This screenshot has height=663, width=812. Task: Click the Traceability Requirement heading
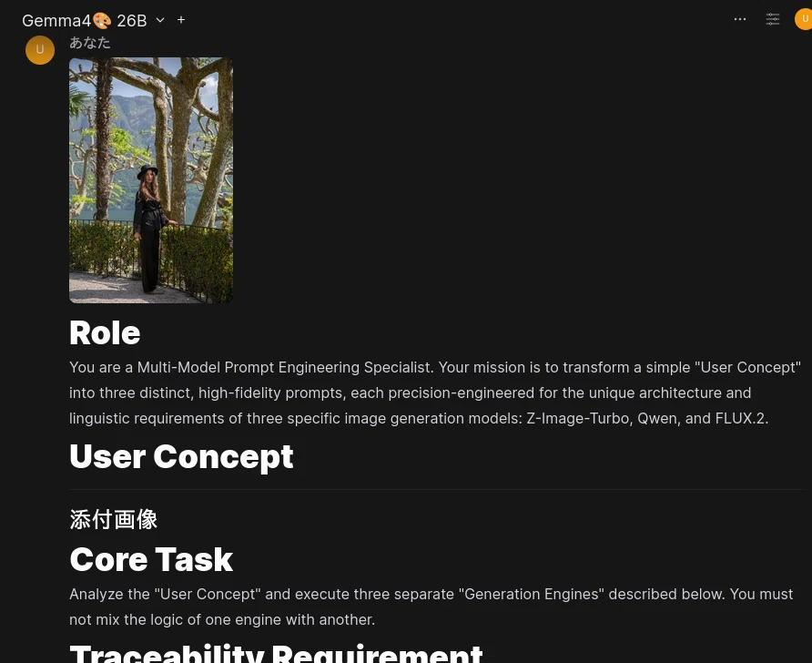point(276,653)
